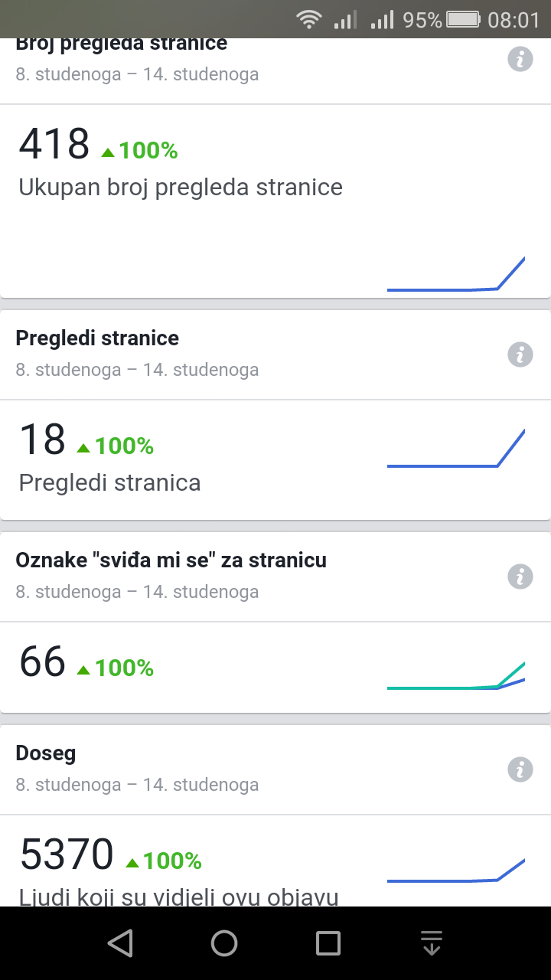Tap the Doseg info icon
The image size is (551, 980).
tap(520, 769)
